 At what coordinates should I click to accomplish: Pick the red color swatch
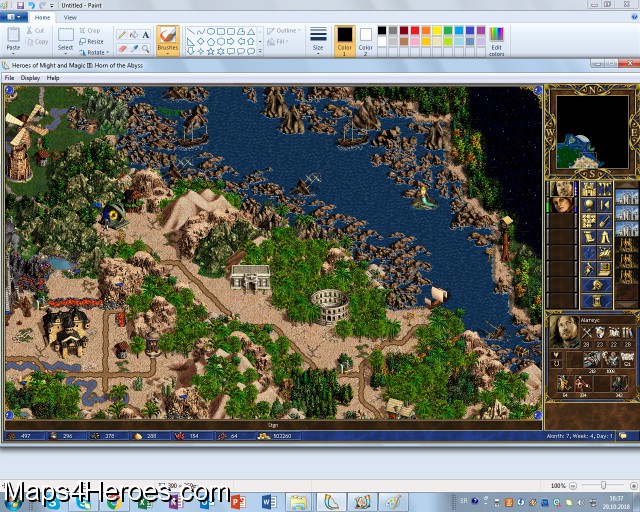click(x=415, y=31)
